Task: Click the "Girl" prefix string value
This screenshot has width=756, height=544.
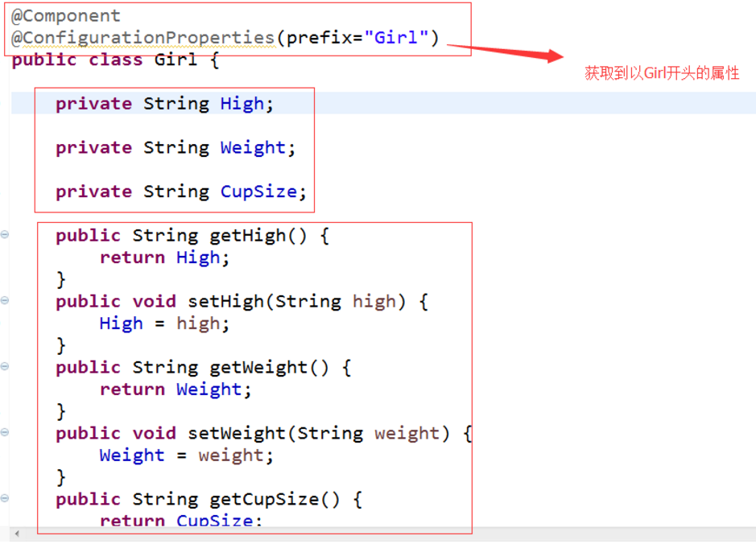Action: click(x=396, y=37)
